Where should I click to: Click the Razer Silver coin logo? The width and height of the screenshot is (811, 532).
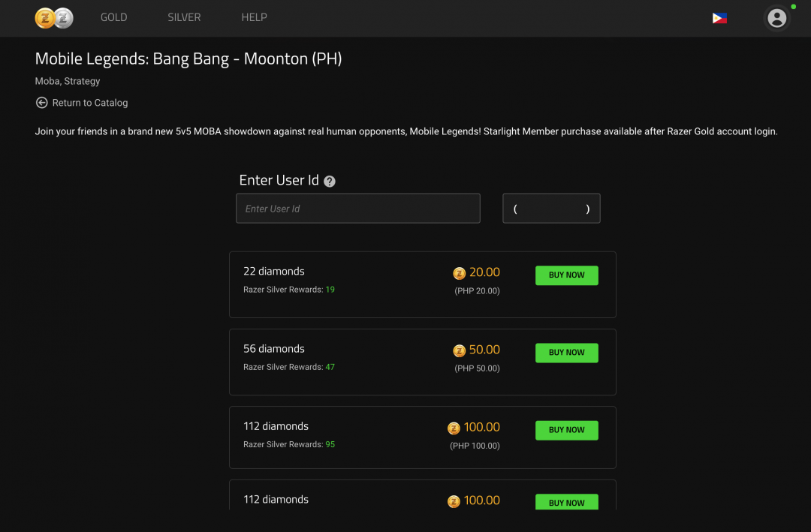coord(64,18)
